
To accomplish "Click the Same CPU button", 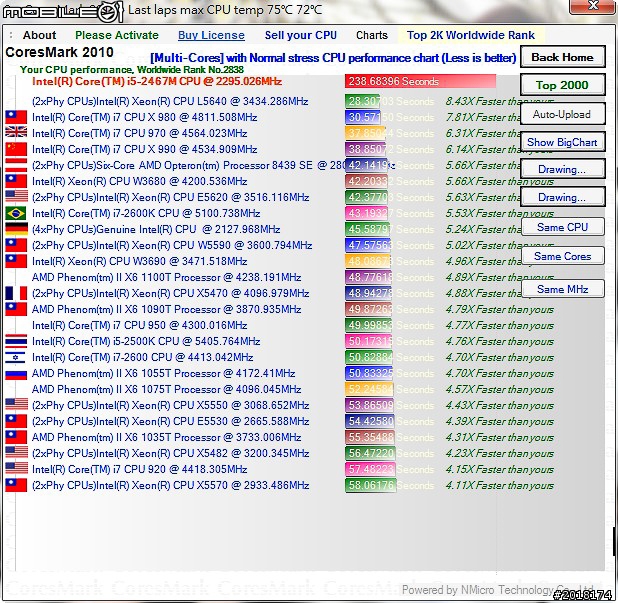I will tap(562, 227).
